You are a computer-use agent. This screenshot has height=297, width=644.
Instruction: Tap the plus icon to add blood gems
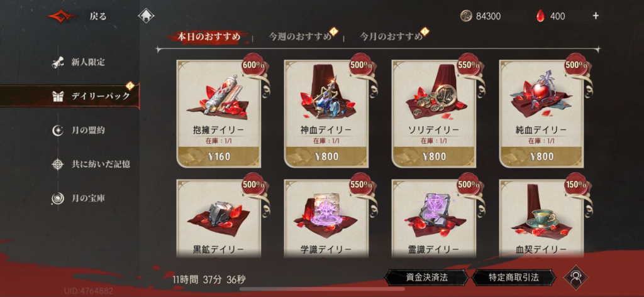(x=596, y=16)
